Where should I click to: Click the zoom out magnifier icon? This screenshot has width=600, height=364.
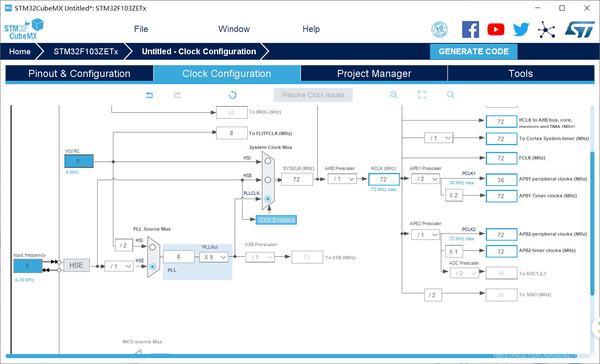450,95
